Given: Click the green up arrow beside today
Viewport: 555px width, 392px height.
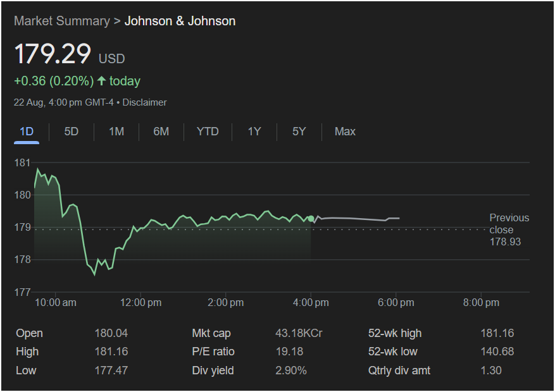Looking at the screenshot, I should pos(101,81).
